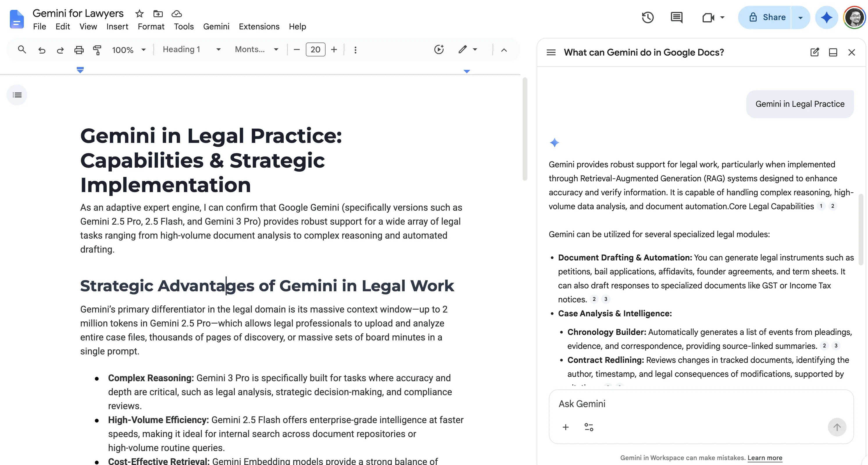
Task: Open the Gemini sparkle button in header
Action: pyautogui.click(x=826, y=17)
